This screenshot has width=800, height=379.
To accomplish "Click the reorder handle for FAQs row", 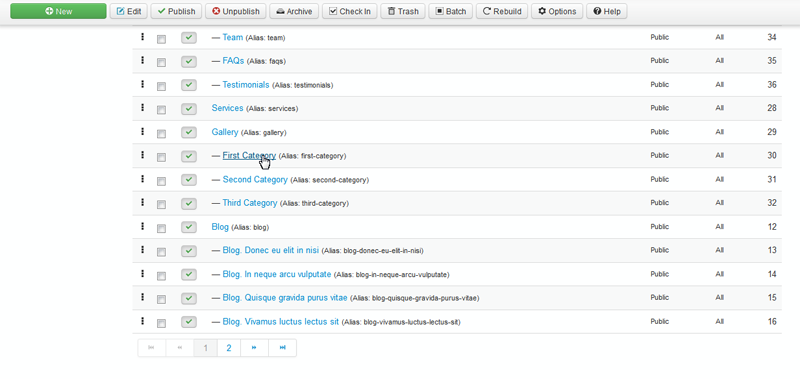I will coord(143,60).
